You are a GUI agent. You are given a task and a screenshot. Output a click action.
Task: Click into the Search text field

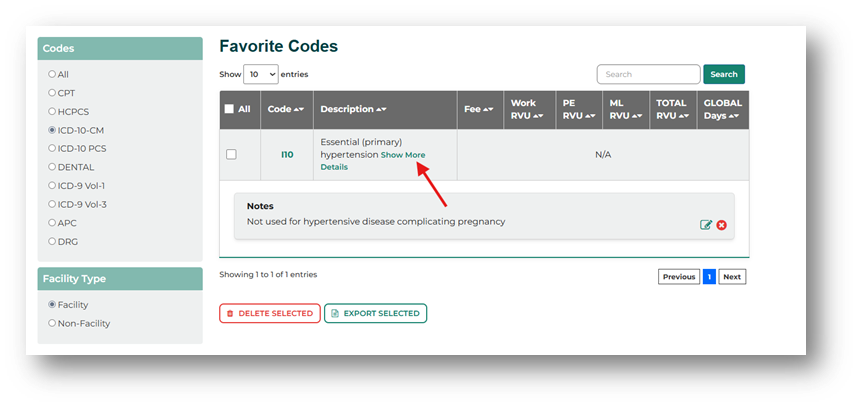[x=648, y=74]
